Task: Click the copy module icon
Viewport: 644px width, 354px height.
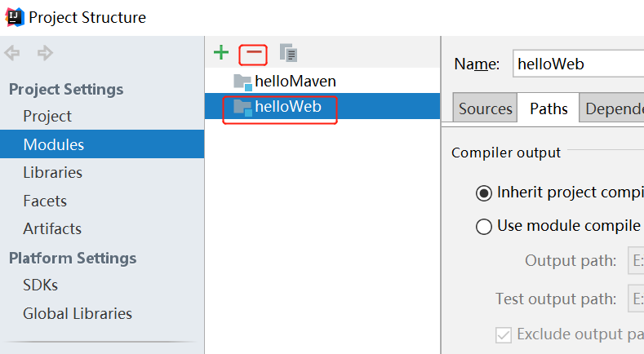Action: [288, 53]
